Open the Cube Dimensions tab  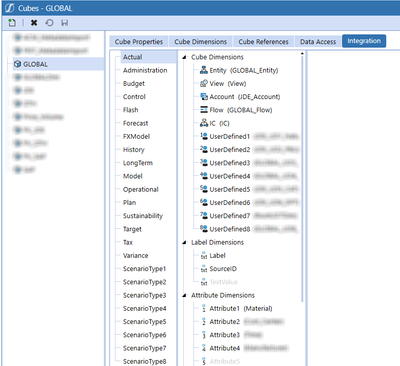pyautogui.click(x=201, y=42)
